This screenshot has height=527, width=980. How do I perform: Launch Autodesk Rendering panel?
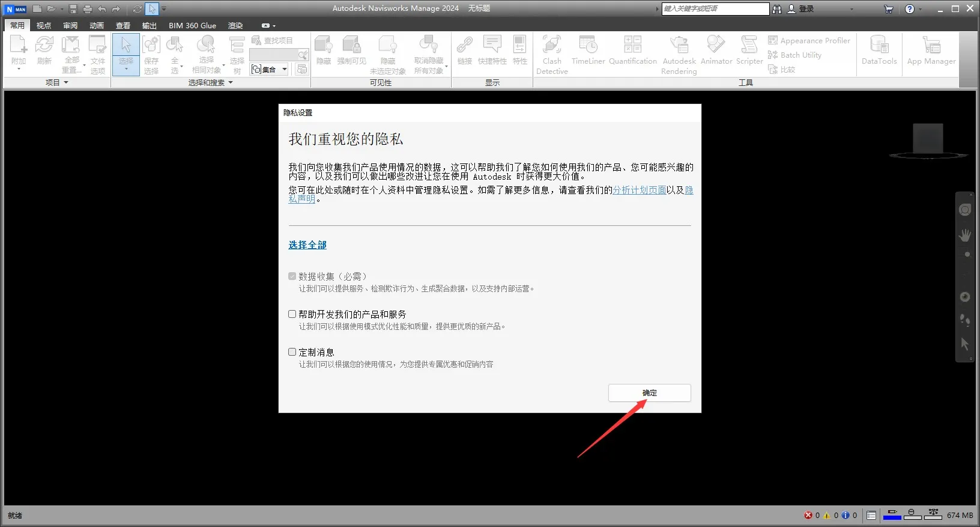click(679, 54)
